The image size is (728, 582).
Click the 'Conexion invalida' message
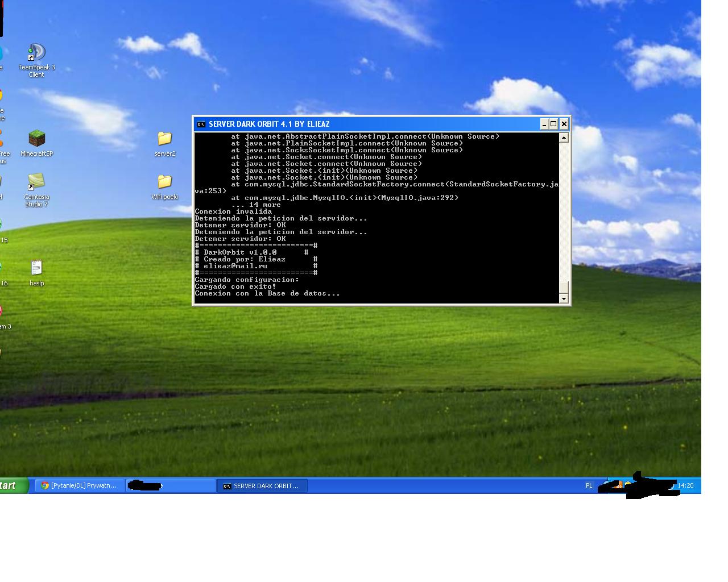tap(233, 211)
